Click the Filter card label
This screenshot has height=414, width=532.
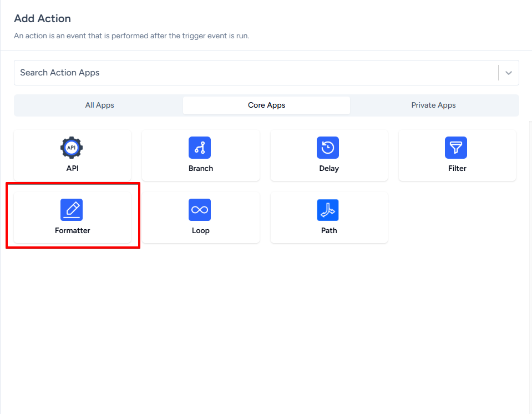pyautogui.click(x=457, y=168)
